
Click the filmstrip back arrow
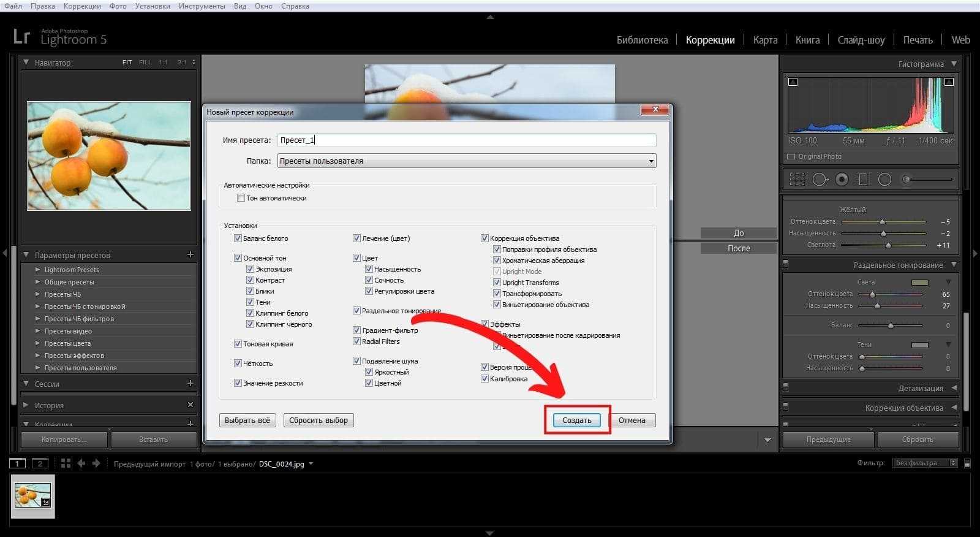pyautogui.click(x=81, y=463)
